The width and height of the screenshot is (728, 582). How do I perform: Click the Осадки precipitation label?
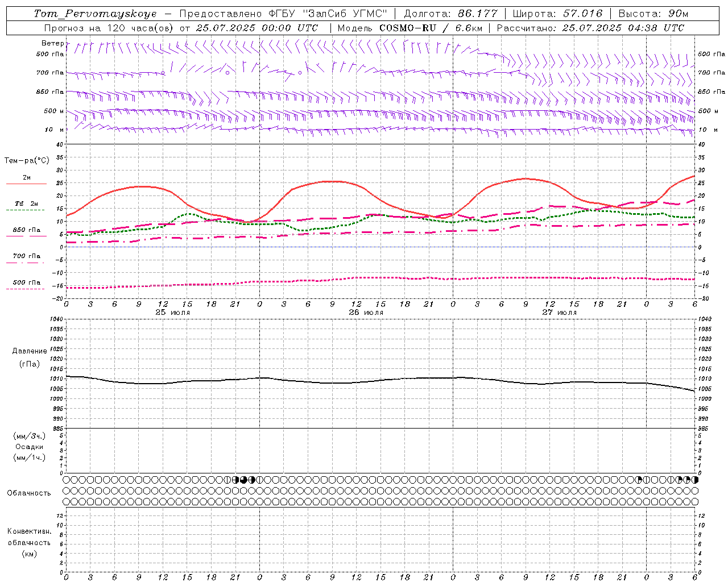coord(30,447)
